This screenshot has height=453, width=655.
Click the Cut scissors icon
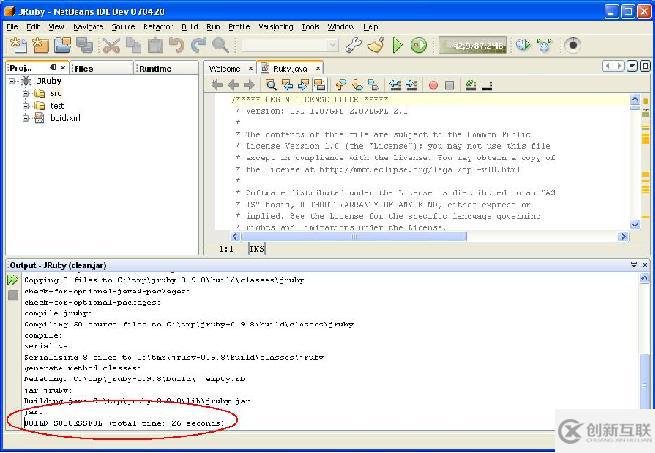click(x=111, y=45)
